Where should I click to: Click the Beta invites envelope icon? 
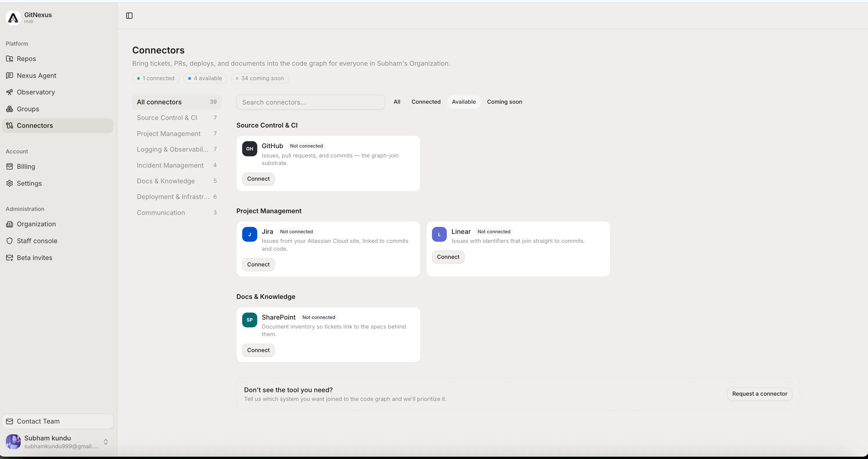[x=9, y=258]
